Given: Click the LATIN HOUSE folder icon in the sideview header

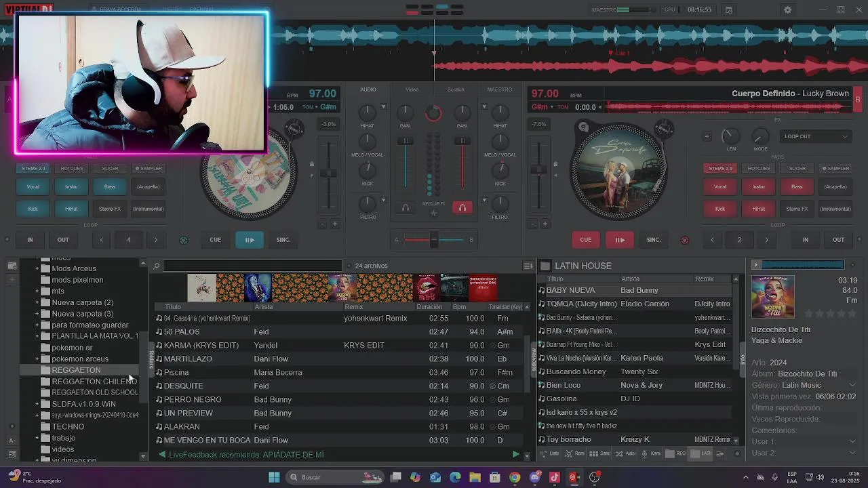Looking at the screenshot, I should [x=545, y=266].
